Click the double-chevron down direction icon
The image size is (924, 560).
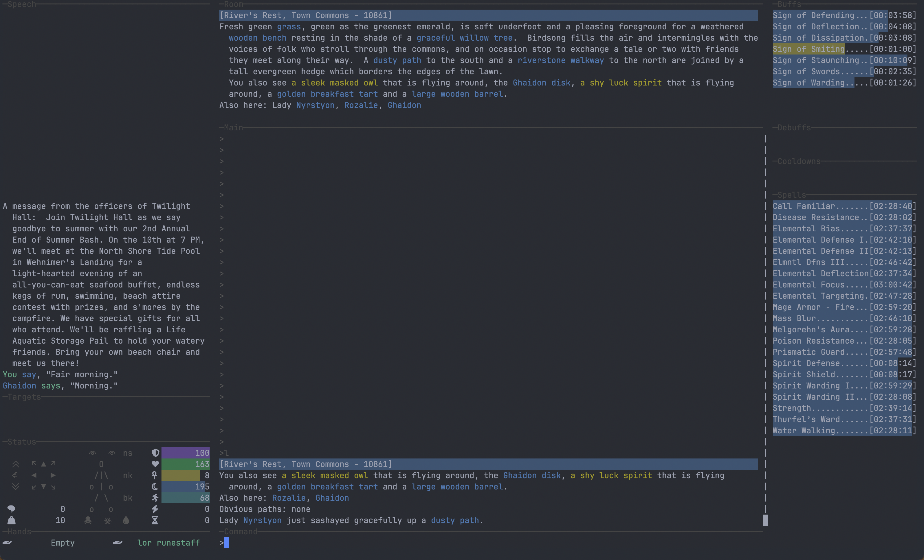click(16, 487)
